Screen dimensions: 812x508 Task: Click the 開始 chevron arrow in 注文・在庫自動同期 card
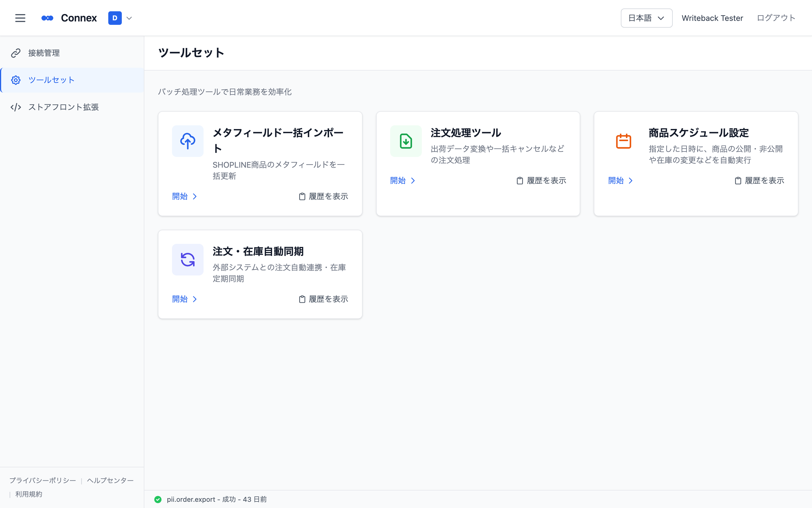tap(195, 299)
